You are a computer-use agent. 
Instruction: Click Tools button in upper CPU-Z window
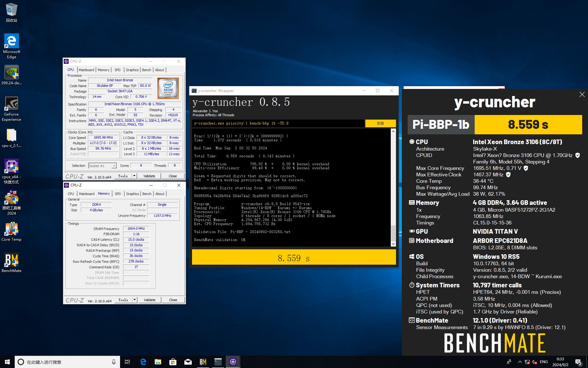123,176
